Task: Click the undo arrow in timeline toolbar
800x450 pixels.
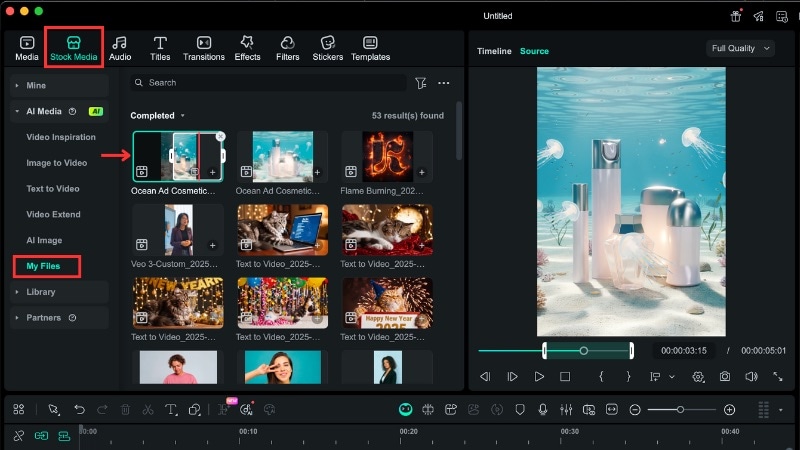Action: [x=79, y=410]
